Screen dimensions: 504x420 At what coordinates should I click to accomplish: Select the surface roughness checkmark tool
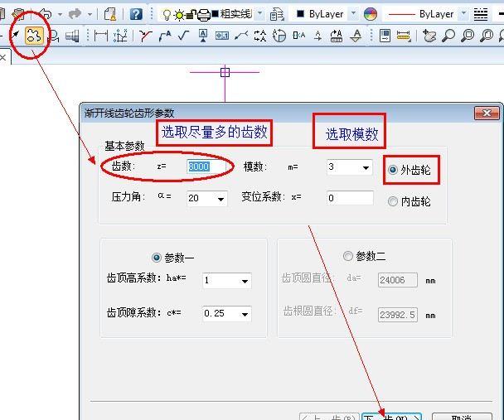183,35
